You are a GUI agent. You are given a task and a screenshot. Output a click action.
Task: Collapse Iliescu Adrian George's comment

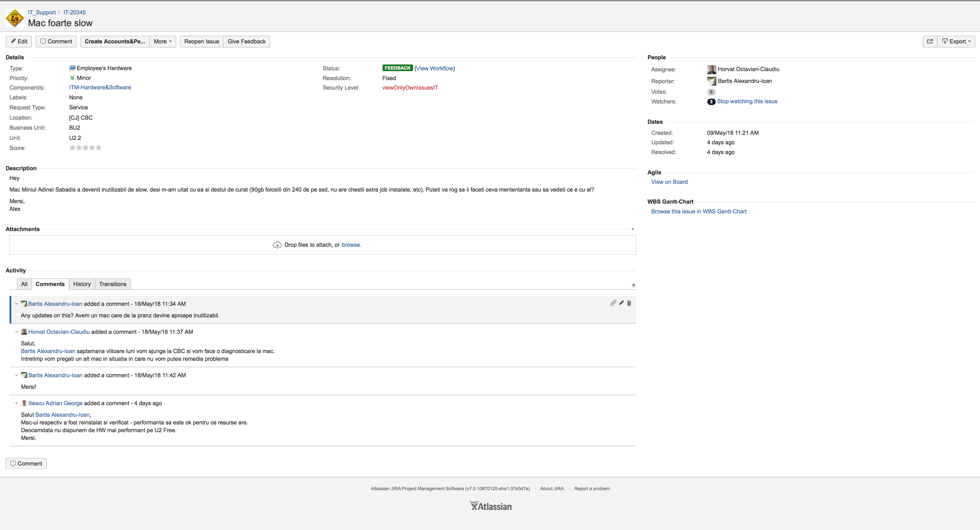pyautogui.click(x=16, y=403)
